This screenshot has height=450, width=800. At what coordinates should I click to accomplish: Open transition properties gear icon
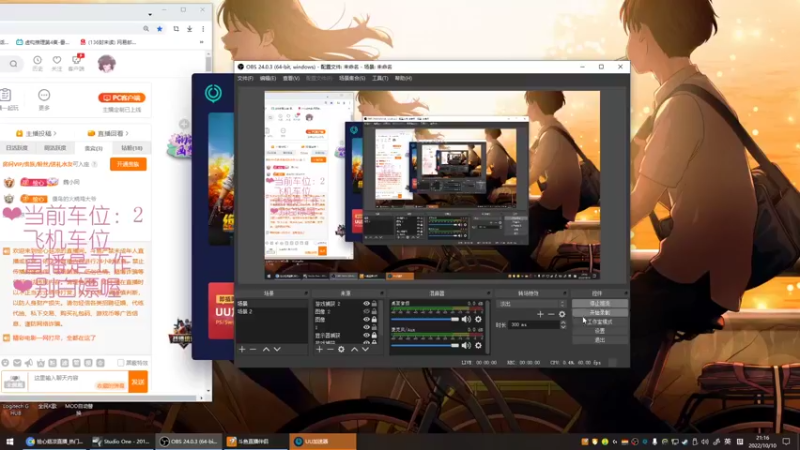[562, 314]
